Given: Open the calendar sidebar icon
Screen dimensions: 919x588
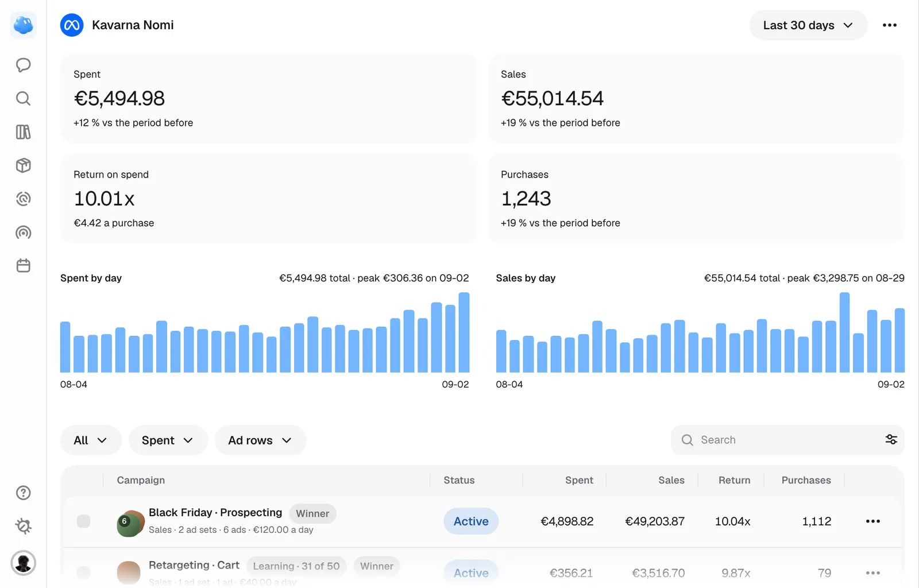Looking at the screenshot, I should pyautogui.click(x=24, y=266).
